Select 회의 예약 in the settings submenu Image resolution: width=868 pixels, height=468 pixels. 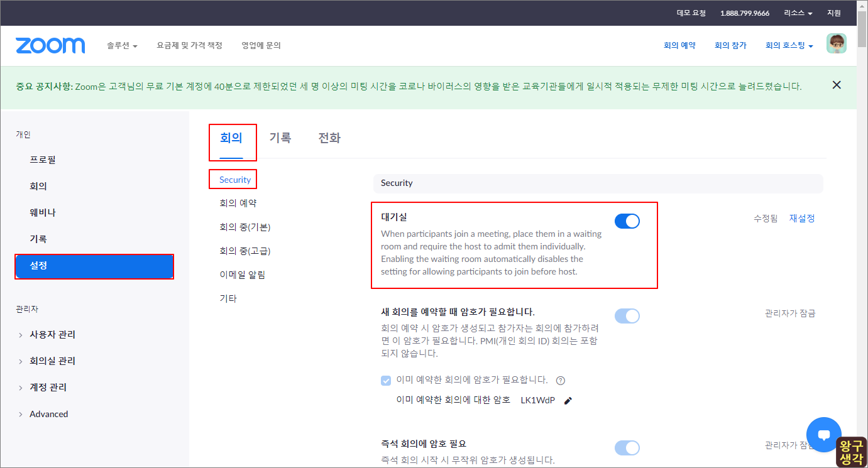tap(238, 204)
